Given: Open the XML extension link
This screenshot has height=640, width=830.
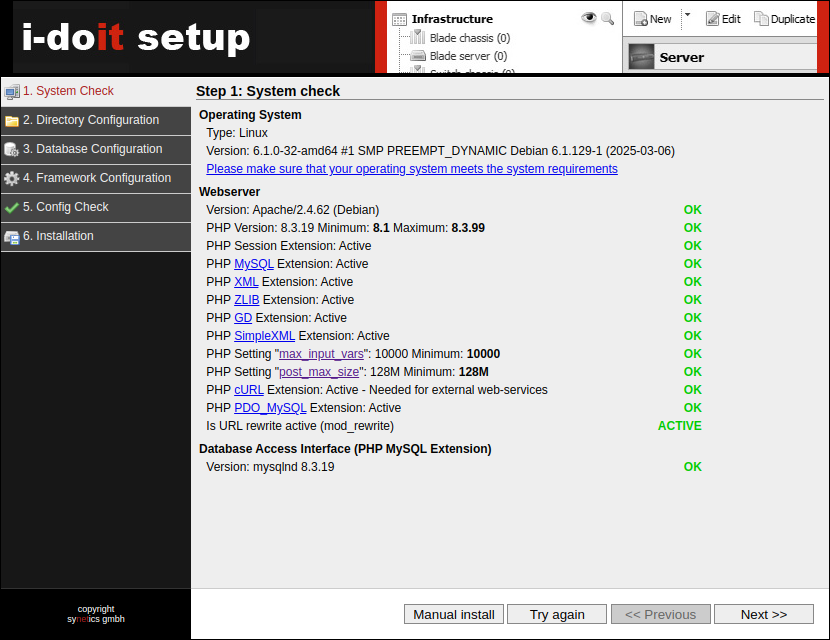Looking at the screenshot, I should (x=246, y=282).
